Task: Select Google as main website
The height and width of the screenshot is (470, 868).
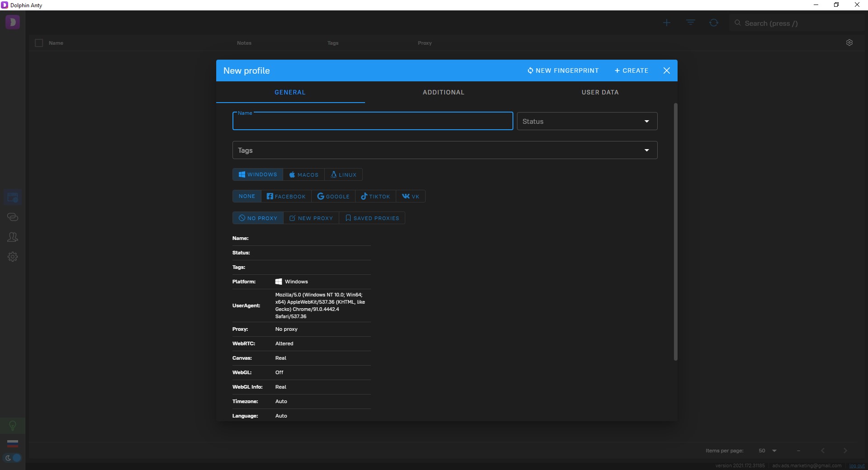Action: 333,196
